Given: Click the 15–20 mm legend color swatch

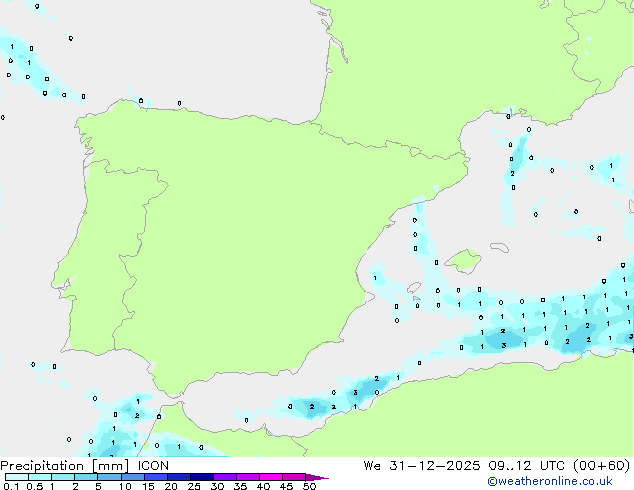Looking at the screenshot, I should pos(156,477).
